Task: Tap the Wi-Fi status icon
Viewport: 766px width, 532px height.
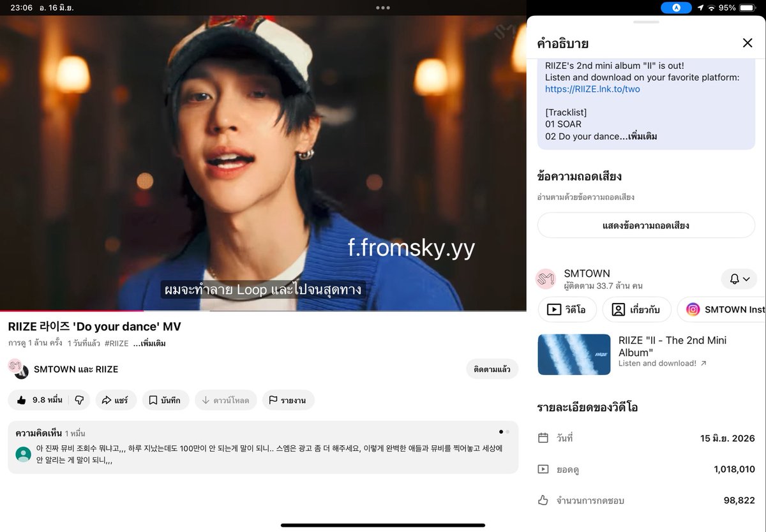Action: [x=710, y=8]
